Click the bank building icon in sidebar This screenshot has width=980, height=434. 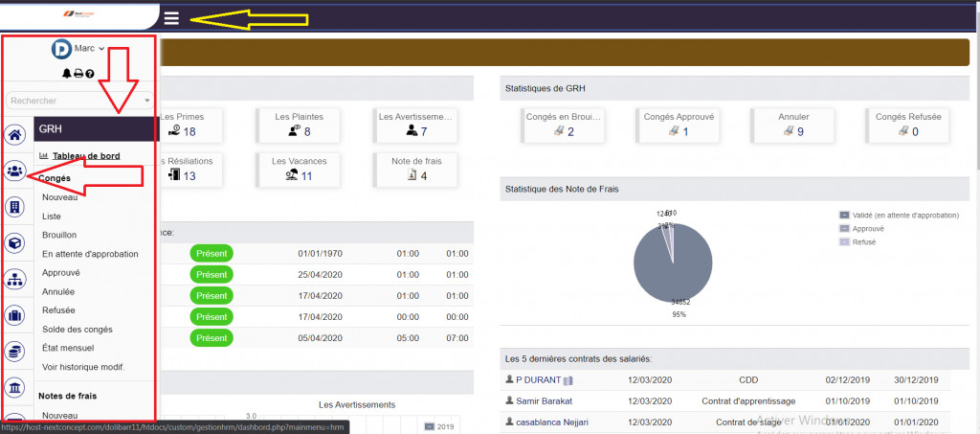15,387
